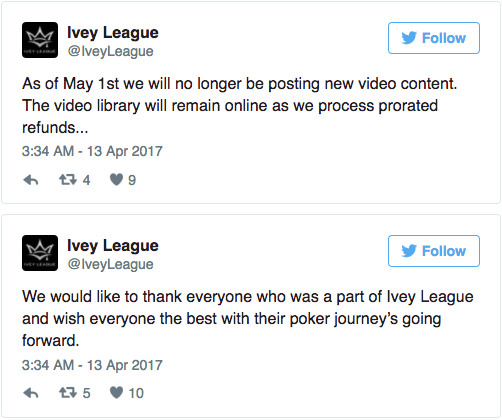Image resolution: width=502 pixels, height=420 pixels.
Task: Open Ivey League avatar in first tweet
Action: (x=40, y=40)
